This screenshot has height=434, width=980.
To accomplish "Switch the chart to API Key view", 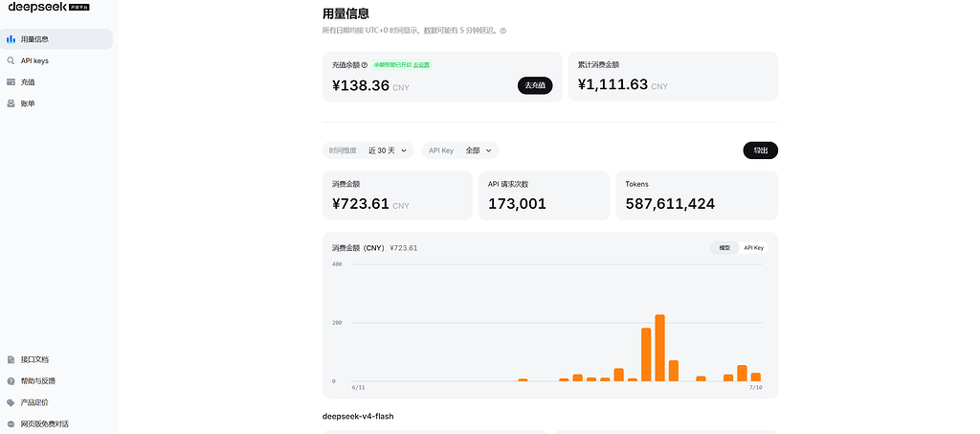I will (x=754, y=247).
